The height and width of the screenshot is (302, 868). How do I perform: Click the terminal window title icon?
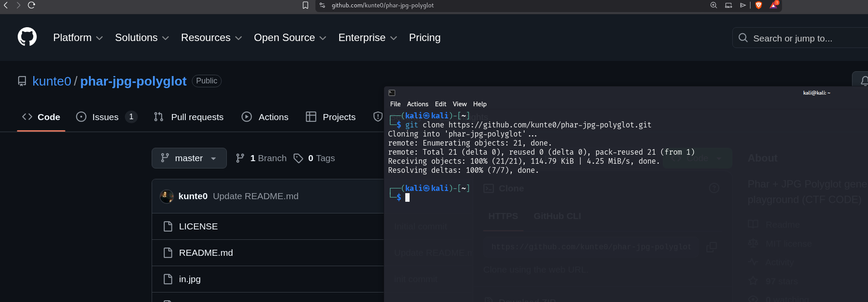point(392,93)
